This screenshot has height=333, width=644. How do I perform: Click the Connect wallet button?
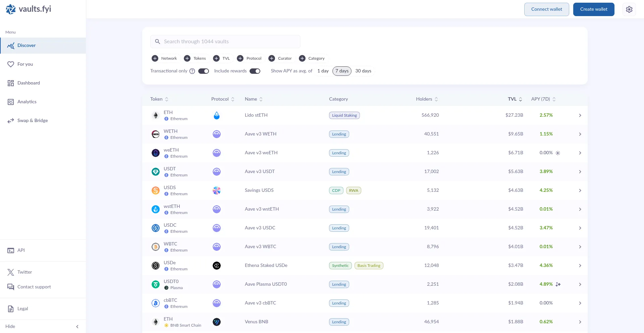click(x=546, y=9)
